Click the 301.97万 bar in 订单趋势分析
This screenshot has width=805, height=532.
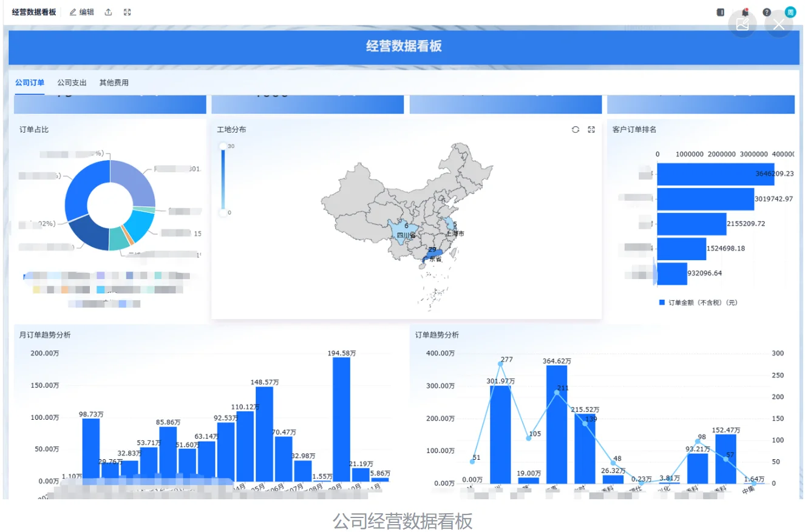pyautogui.click(x=500, y=434)
